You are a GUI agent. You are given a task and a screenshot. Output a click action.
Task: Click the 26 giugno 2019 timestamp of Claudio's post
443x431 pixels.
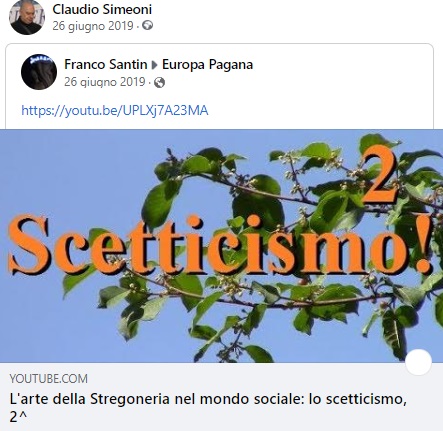[93, 26]
